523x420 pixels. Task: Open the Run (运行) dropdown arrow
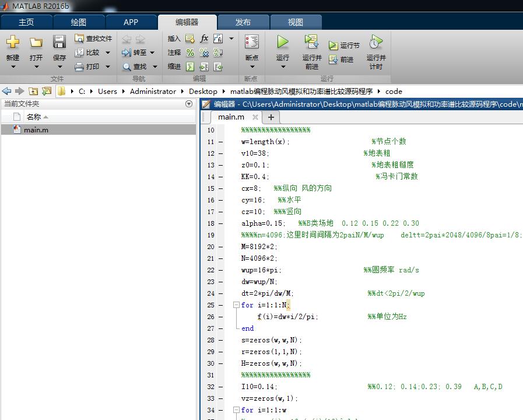click(283, 66)
